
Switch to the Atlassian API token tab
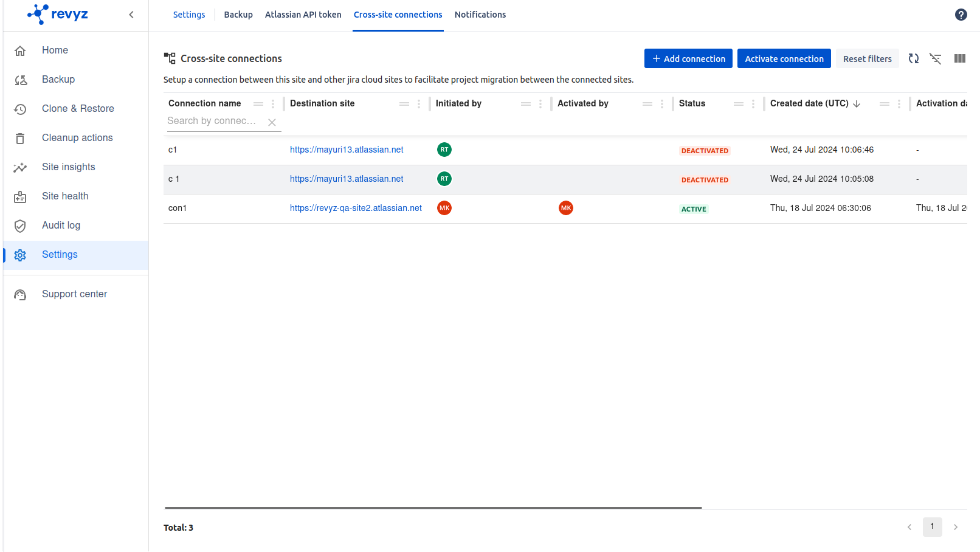(x=303, y=15)
